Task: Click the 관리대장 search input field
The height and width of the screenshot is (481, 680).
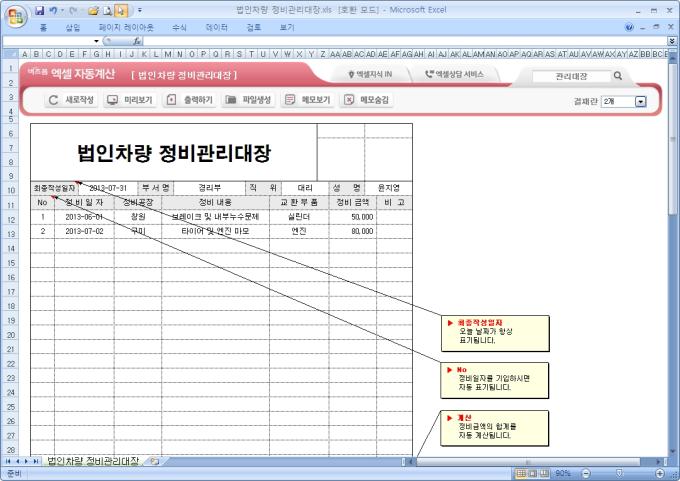Action: [x=571, y=76]
